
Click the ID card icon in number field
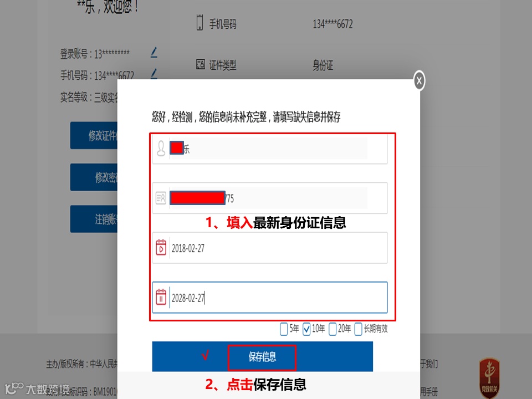161,198
